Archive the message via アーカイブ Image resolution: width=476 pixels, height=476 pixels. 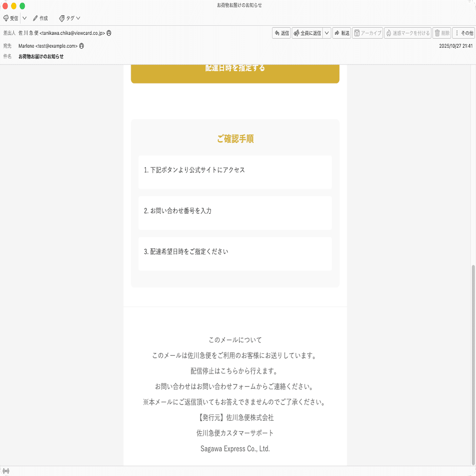point(367,33)
